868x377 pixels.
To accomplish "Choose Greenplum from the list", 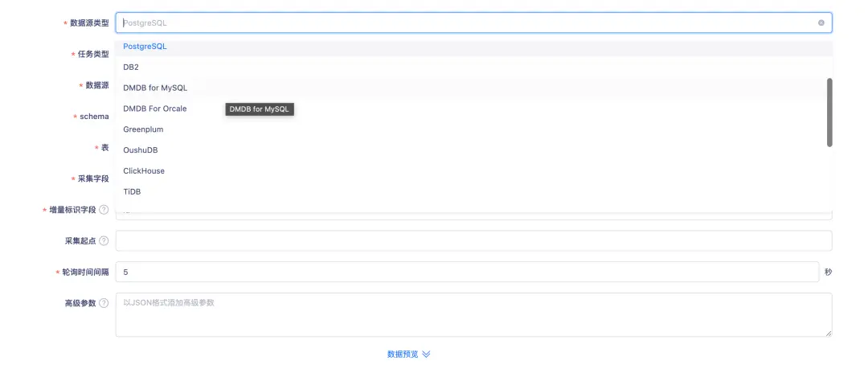I will pos(474,129).
